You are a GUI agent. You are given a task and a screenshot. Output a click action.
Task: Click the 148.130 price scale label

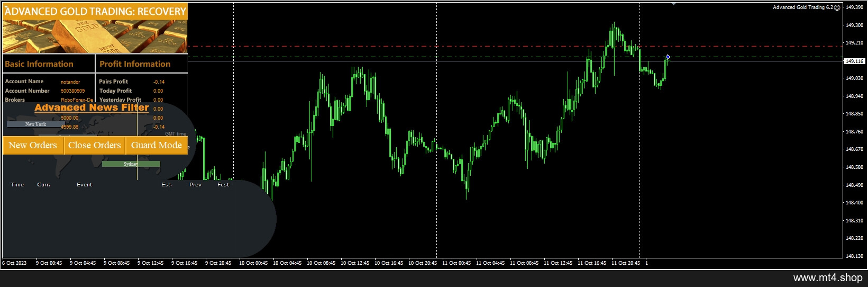click(x=855, y=256)
